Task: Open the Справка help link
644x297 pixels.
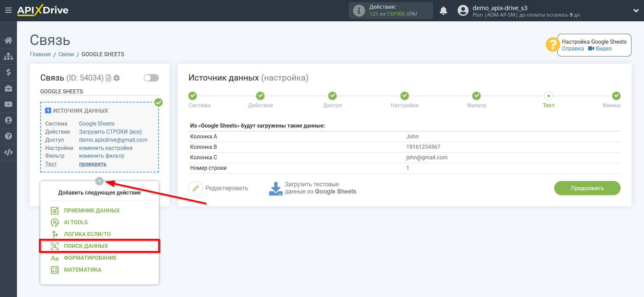Action: tap(573, 49)
